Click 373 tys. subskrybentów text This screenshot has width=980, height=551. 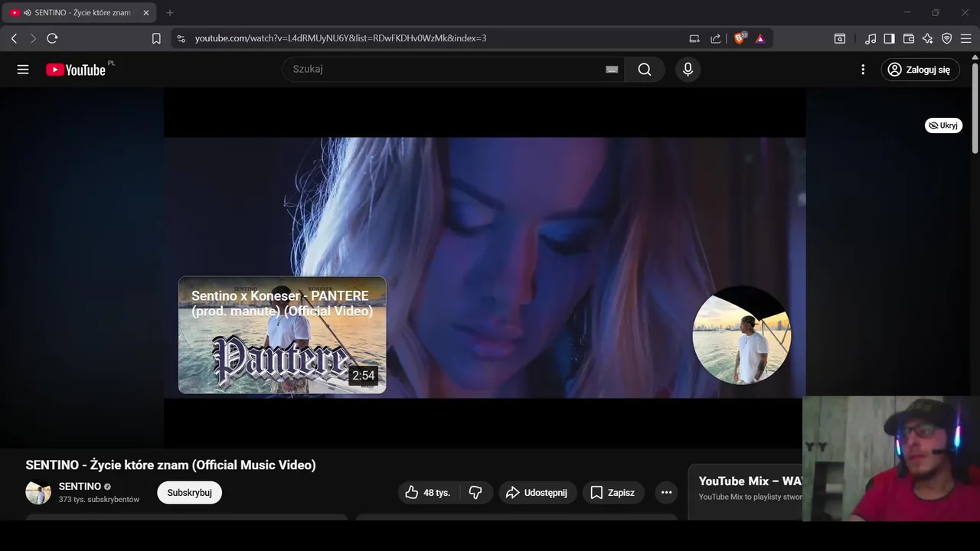pos(99,500)
